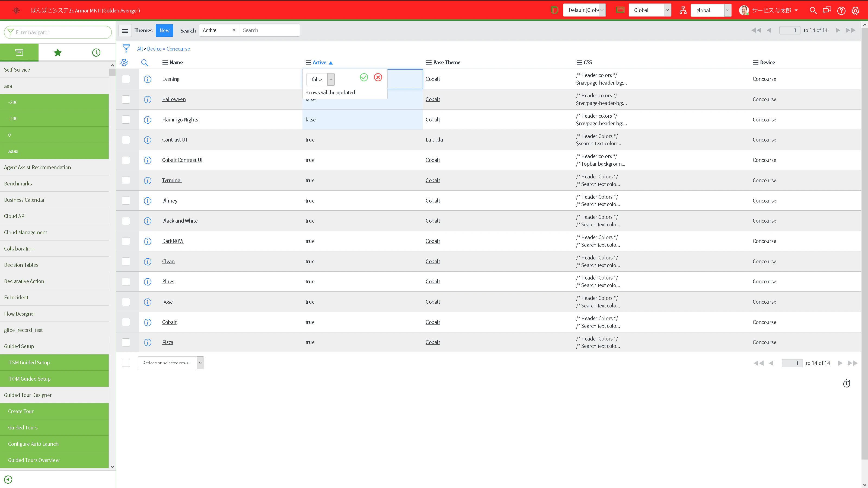Show column search row magnifier icon
868x488 pixels.
pos(145,62)
